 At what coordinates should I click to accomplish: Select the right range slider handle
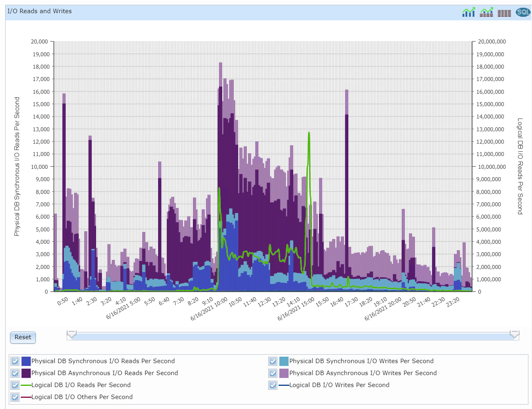(515, 334)
